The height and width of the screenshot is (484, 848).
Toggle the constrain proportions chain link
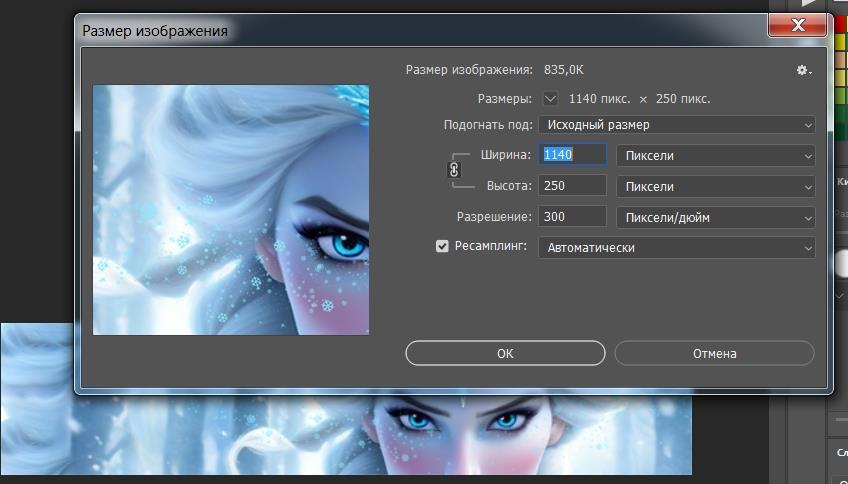[x=454, y=170]
